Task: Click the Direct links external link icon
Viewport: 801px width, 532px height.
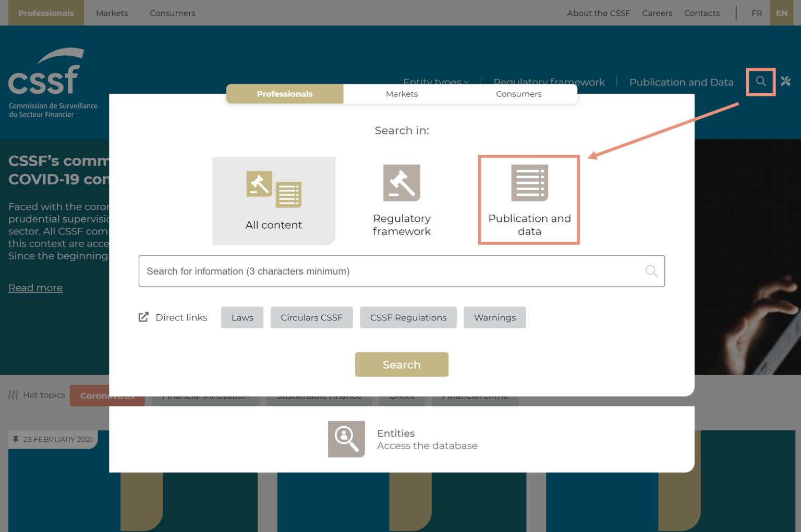Action: [143, 316]
